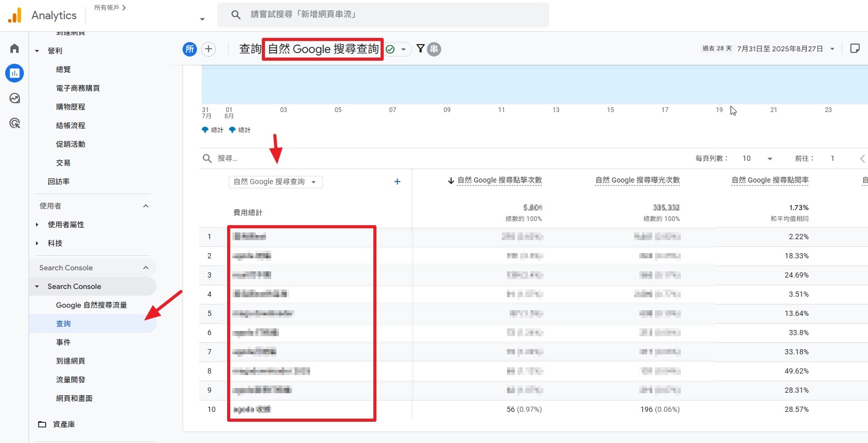Collapse the Search Console subsection arrow
This screenshot has width=868, height=443.
pyautogui.click(x=37, y=286)
